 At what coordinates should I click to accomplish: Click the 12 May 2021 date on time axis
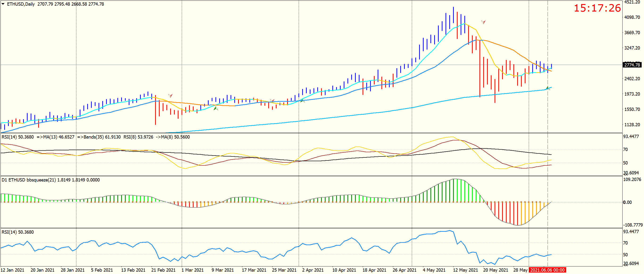point(465,270)
